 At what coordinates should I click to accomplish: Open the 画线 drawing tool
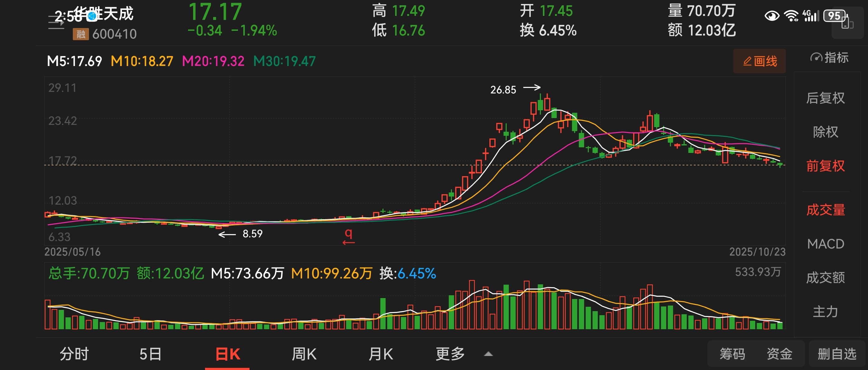(759, 61)
